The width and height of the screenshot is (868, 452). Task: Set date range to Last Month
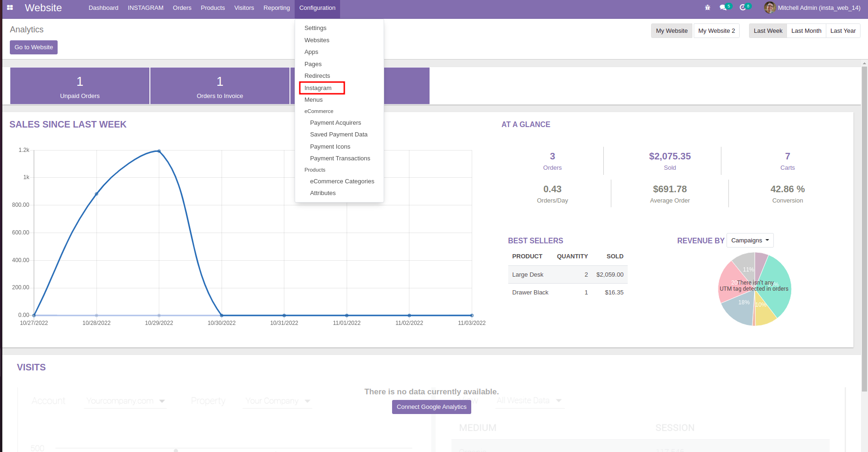(x=806, y=31)
